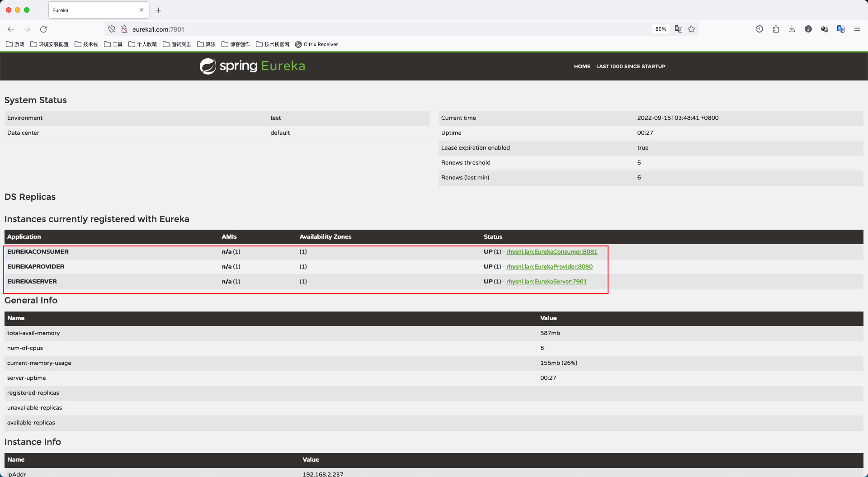Open the browser hamburger menu
Screen dimensions: 868x477
click(857, 29)
